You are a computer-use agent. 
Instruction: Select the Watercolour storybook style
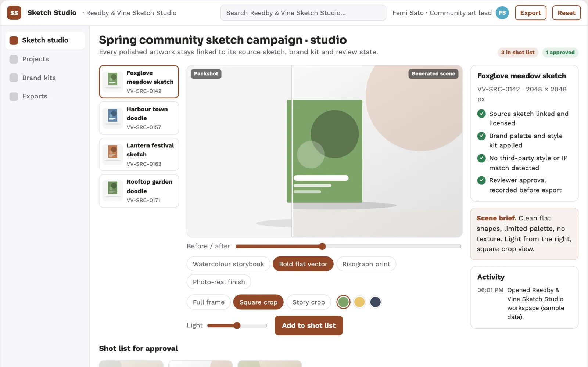click(229, 264)
